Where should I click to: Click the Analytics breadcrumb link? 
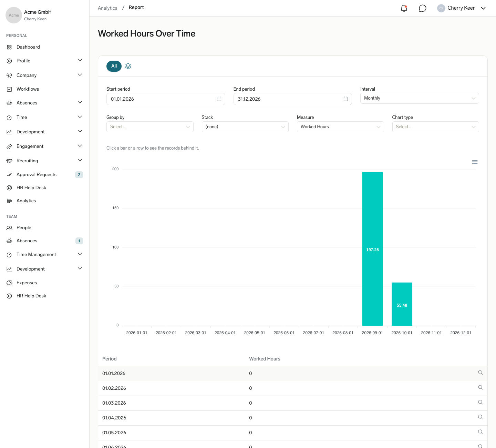(x=107, y=8)
